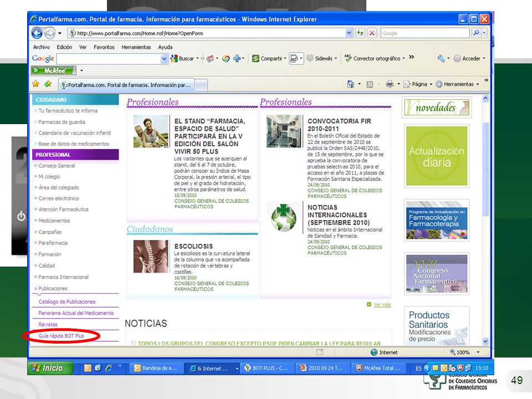The height and width of the screenshot is (399, 532).
Task: Click the IE Back navigation button
Action: (x=37, y=33)
